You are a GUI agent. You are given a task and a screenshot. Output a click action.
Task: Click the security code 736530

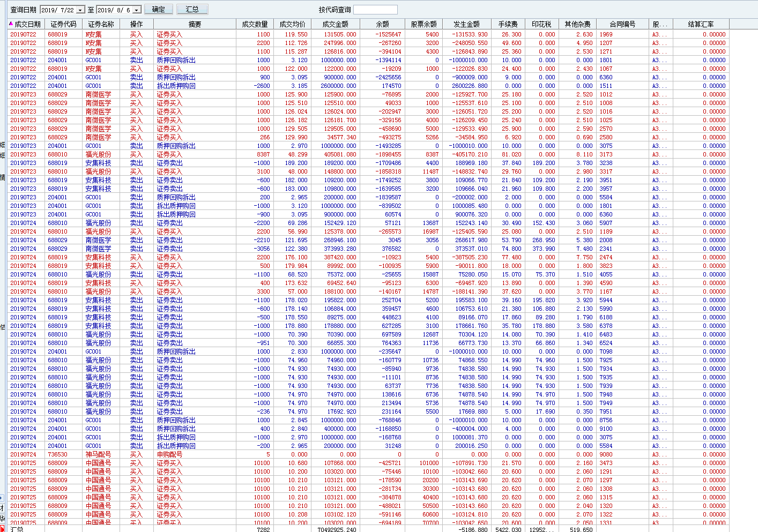coord(57,454)
